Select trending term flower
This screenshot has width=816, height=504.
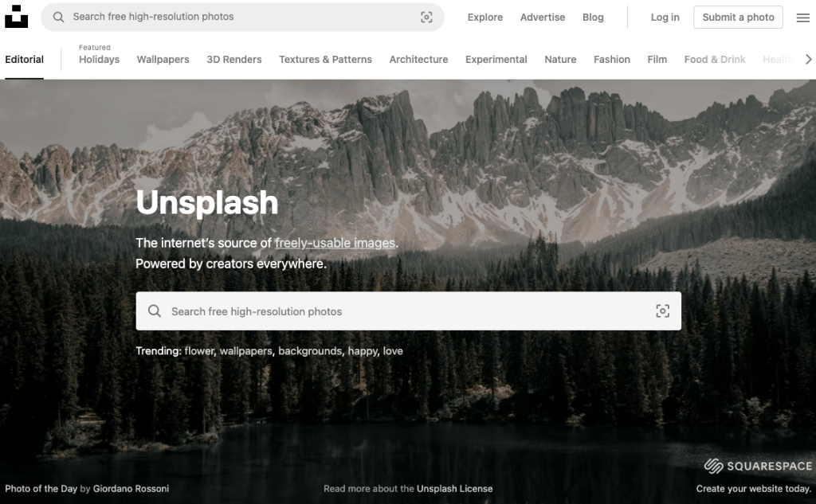pyautogui.click(x=199, y=351)
